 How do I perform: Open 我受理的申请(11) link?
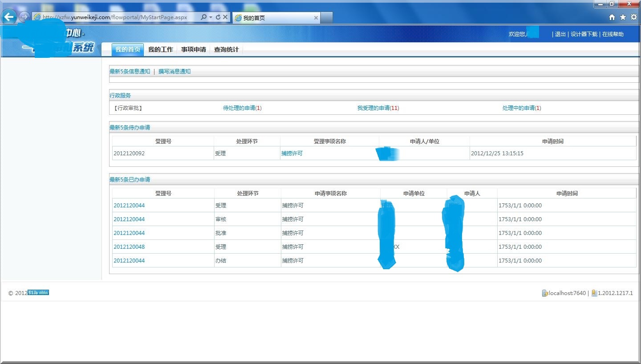[x=378, y=108]
